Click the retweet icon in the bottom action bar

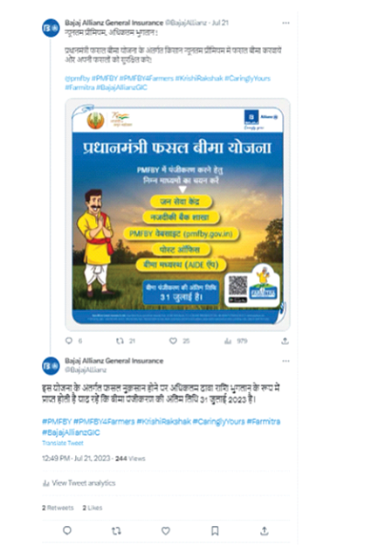[116, 530]
